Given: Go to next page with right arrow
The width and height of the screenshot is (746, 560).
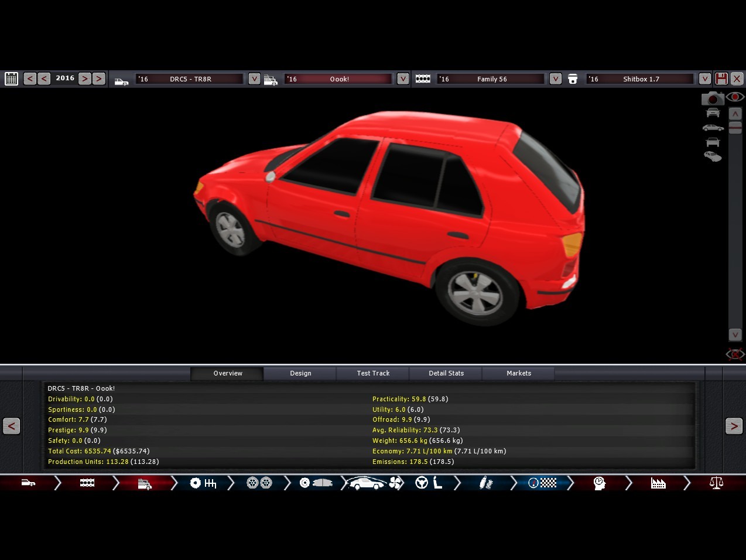Looking at the screenshot, I should click(734, 426).
